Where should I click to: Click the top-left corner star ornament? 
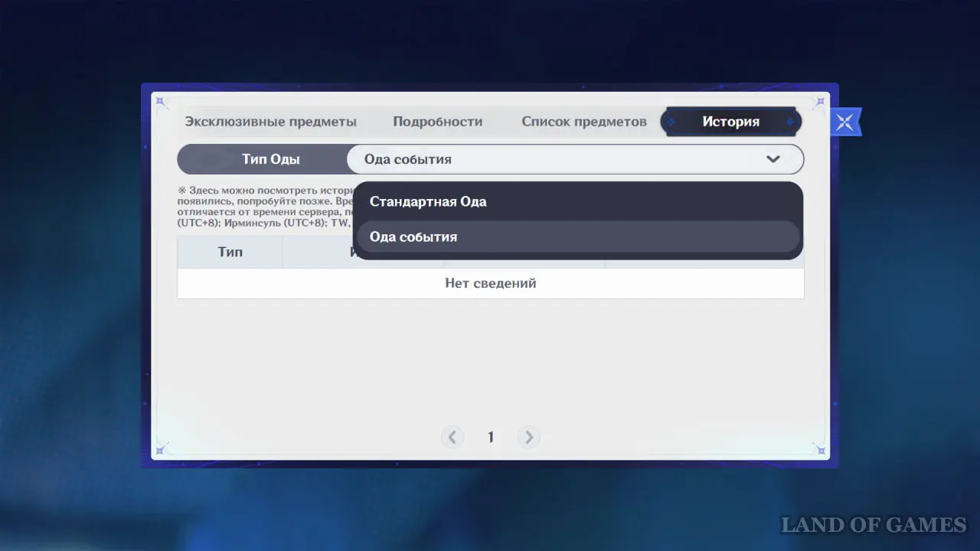pos(161,102)
